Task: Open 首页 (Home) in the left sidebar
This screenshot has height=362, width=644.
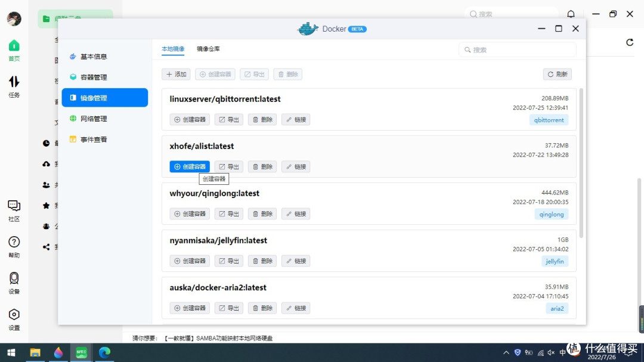Action: (13, 48)
